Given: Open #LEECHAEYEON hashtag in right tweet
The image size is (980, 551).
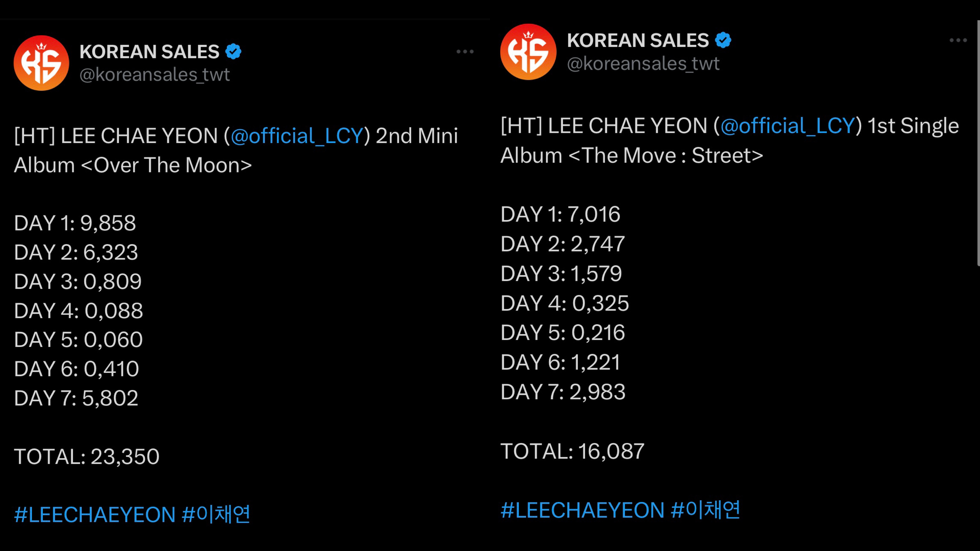Looking at the screenshot, I should [x=582, y=510].
